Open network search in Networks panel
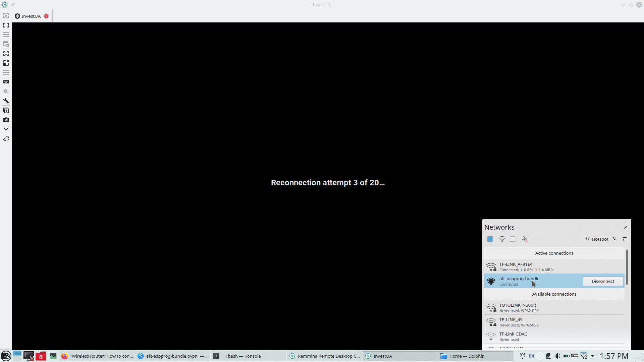Viewport: 644px width, 362px height. coord(615,239)
